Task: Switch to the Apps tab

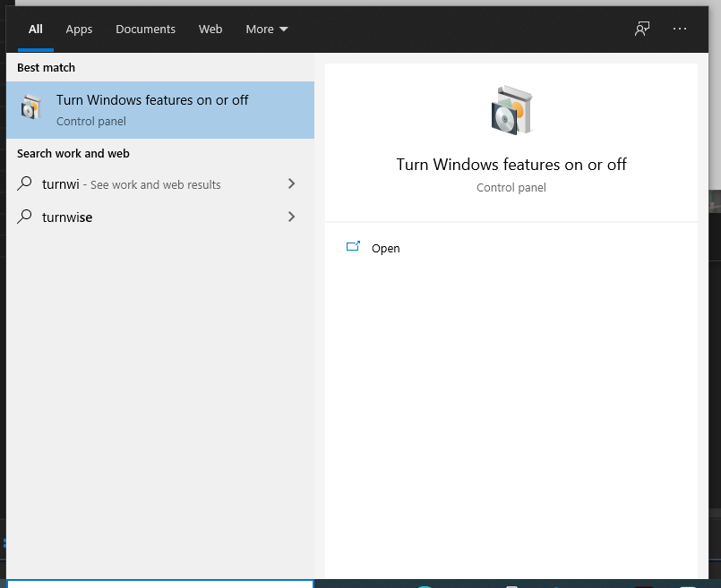Action: pos(79,29)
